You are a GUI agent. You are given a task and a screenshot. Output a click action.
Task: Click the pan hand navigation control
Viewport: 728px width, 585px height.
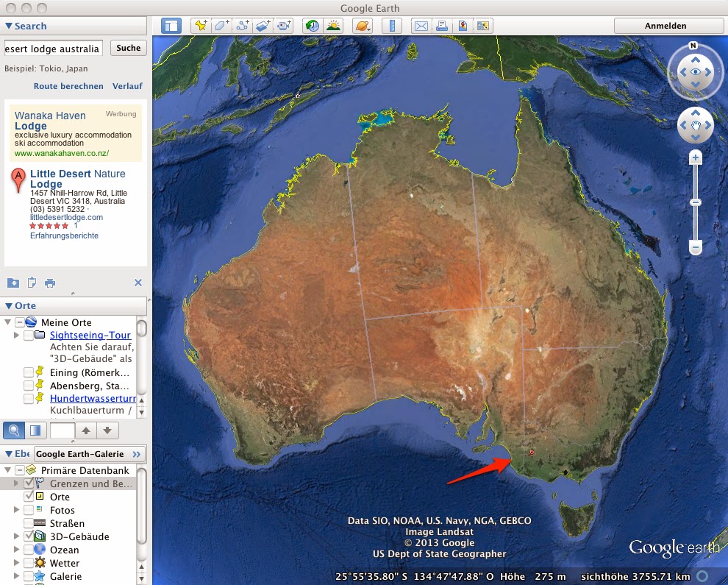(695, 125)
